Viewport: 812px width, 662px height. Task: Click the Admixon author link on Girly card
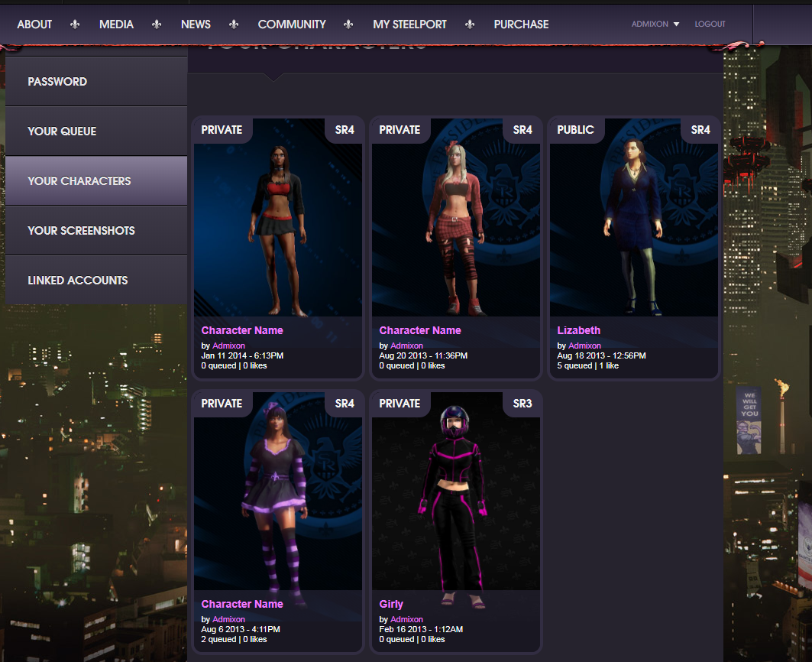406,619
